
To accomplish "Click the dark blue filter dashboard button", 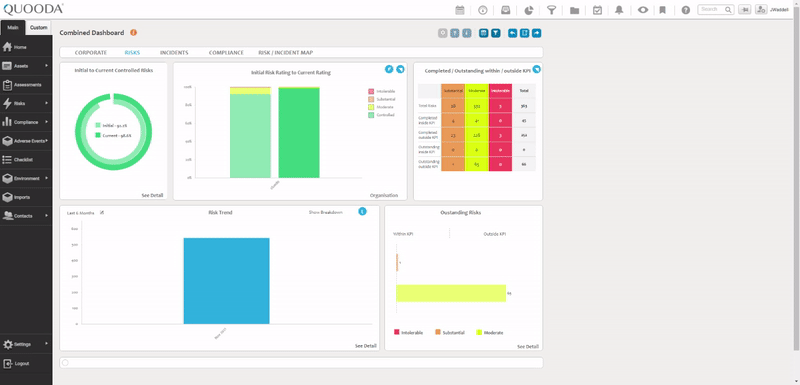I will coord(495,33).
